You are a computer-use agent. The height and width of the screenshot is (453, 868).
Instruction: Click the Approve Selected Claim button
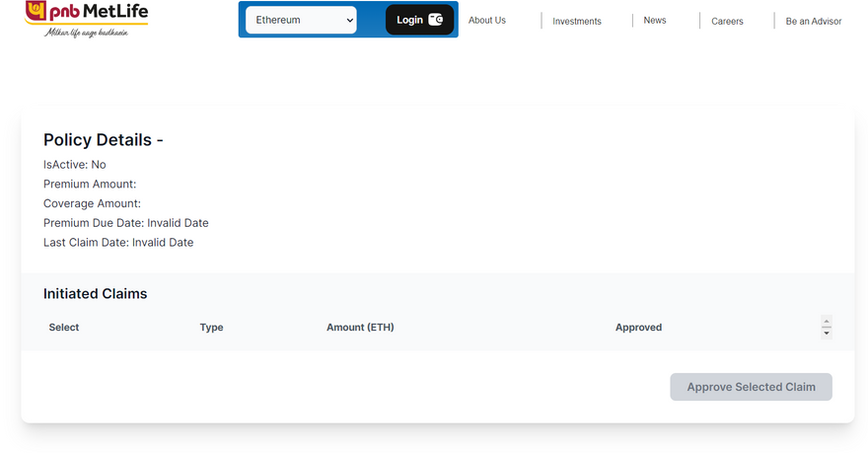pos(751,387)
